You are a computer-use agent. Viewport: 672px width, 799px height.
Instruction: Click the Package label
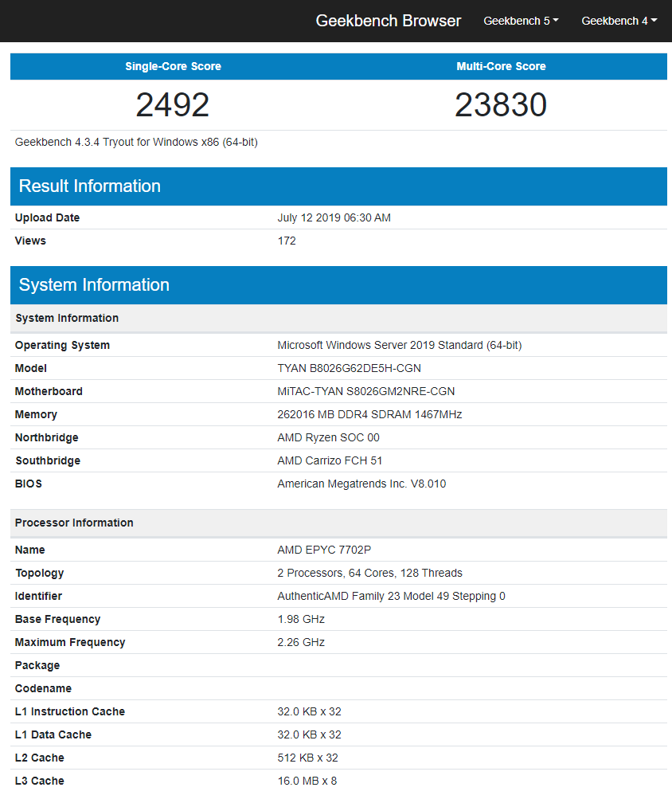[x=37, y=665]
